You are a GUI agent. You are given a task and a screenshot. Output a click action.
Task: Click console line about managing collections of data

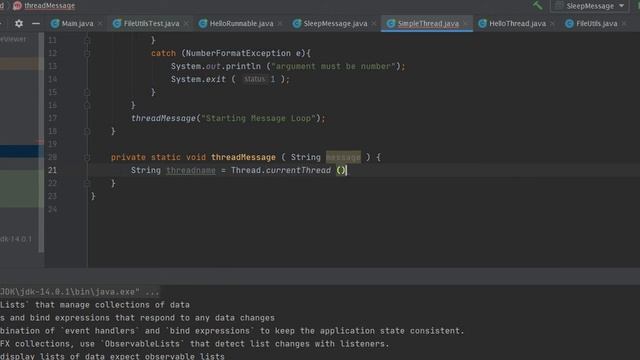click(x=95, y=305)
